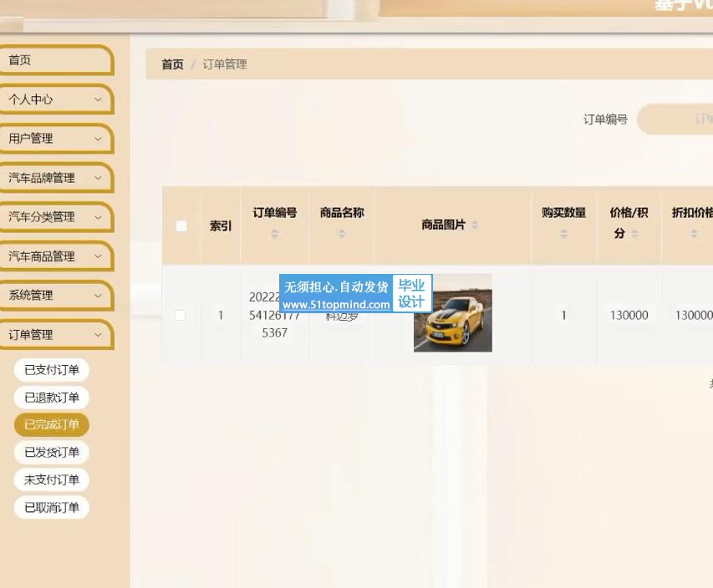Click the 商品图片 column sort icon
Screen dimensions: 713x588
(x=475, y=226)
